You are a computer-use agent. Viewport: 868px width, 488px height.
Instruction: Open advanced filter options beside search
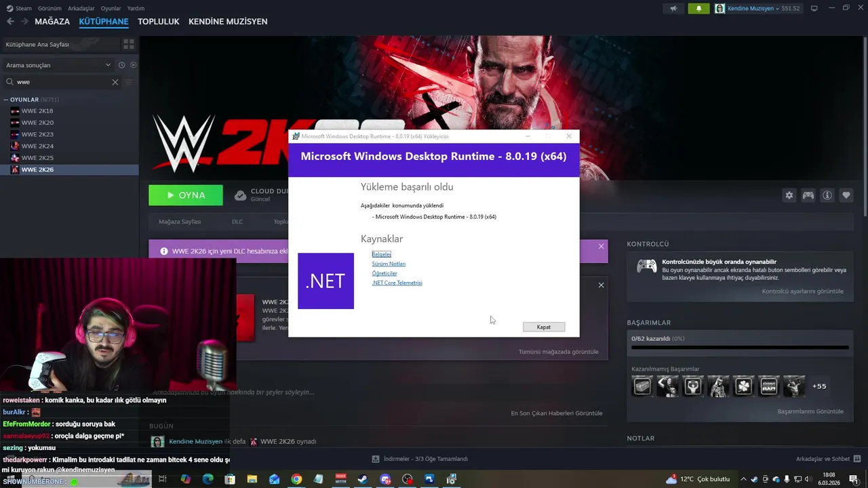point(129,82)
